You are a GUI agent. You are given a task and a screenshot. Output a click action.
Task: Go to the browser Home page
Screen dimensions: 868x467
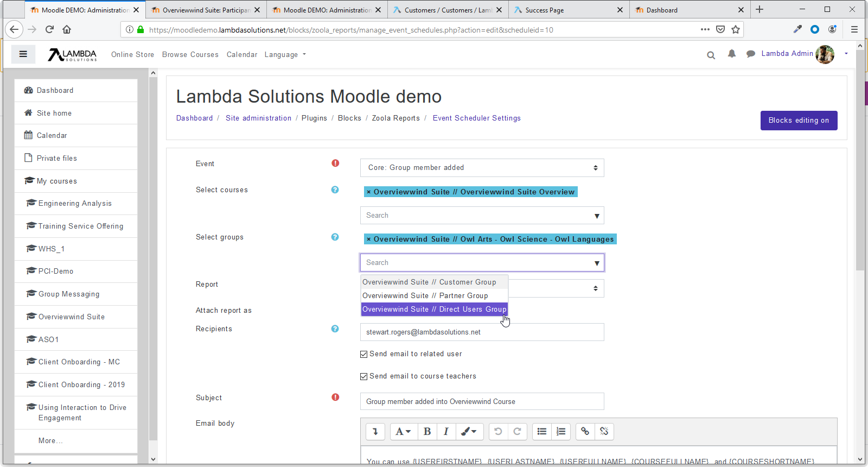tap(67, 29)
